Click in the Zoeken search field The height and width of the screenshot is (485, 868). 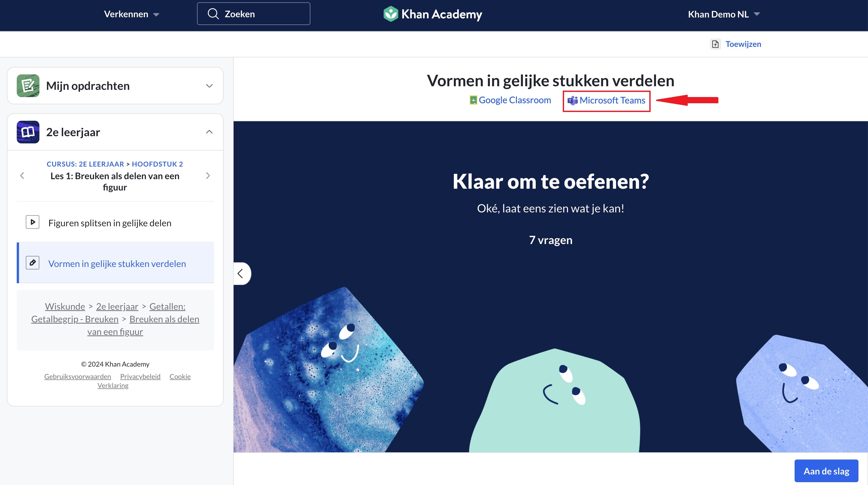(253, 14)
